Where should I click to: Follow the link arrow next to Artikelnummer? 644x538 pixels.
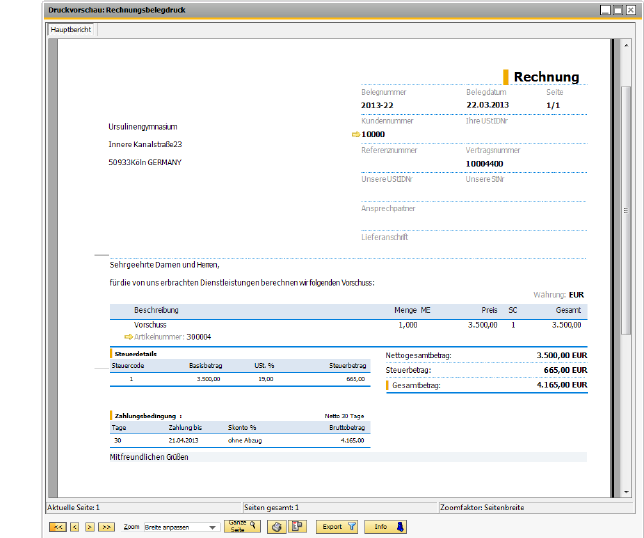[x=127, y=337]
